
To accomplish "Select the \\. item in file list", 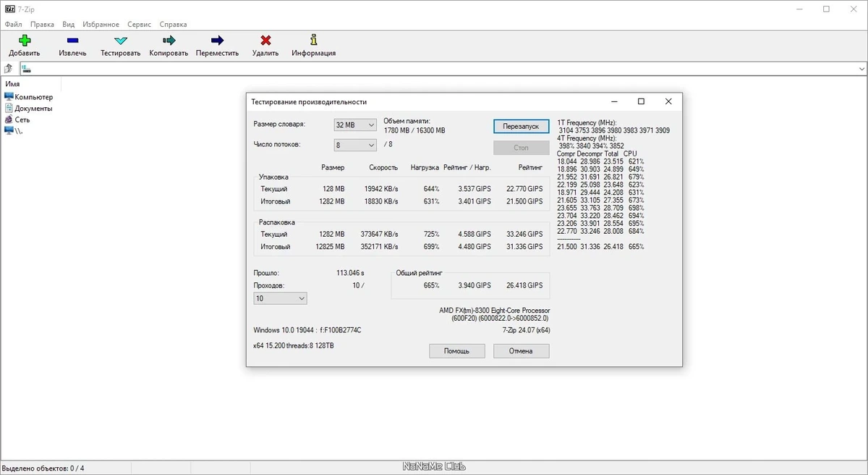I will point(13,130).
